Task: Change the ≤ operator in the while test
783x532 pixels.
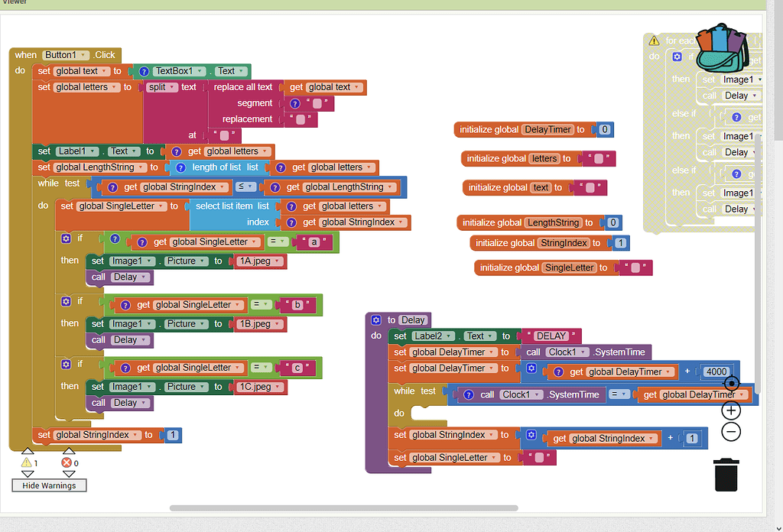Action: coord(248,187)
